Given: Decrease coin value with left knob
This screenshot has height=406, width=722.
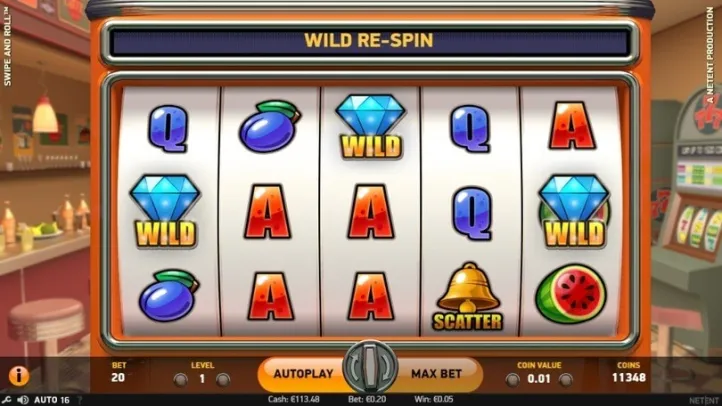Looking at the screenshot, I should (512, 380).
